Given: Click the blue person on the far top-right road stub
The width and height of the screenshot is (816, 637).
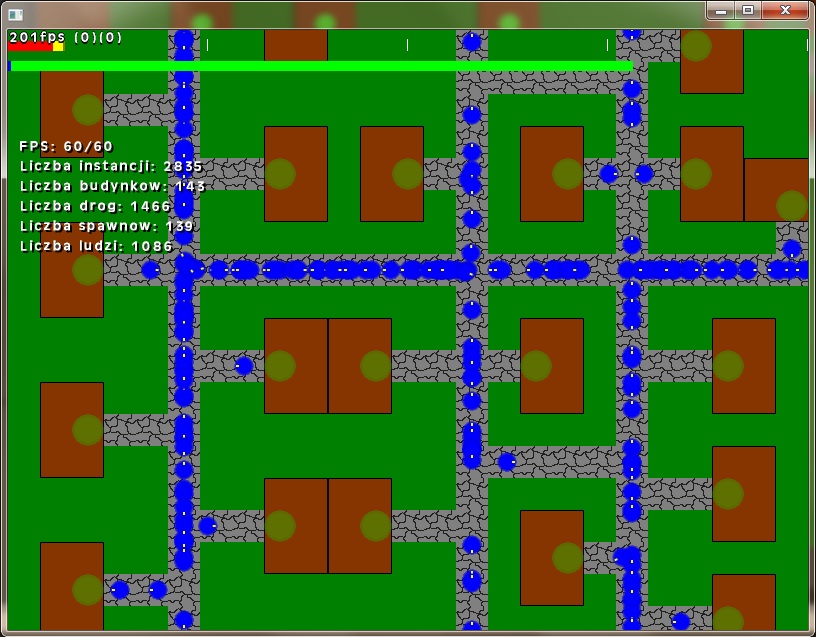Looking at the screenshot, I should 792,249.
